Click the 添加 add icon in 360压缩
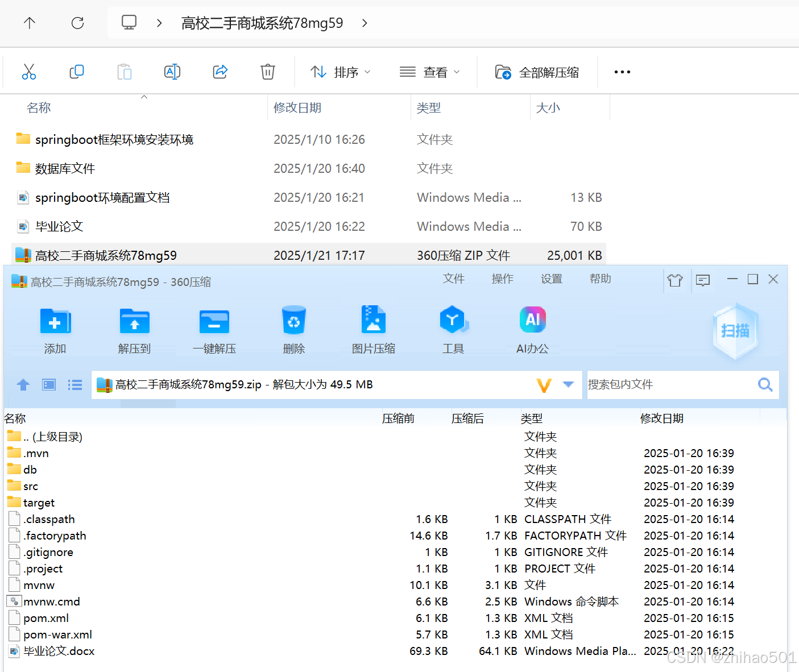Image resolution: width=799 pixels, height=672 pixels. [55, 322]
